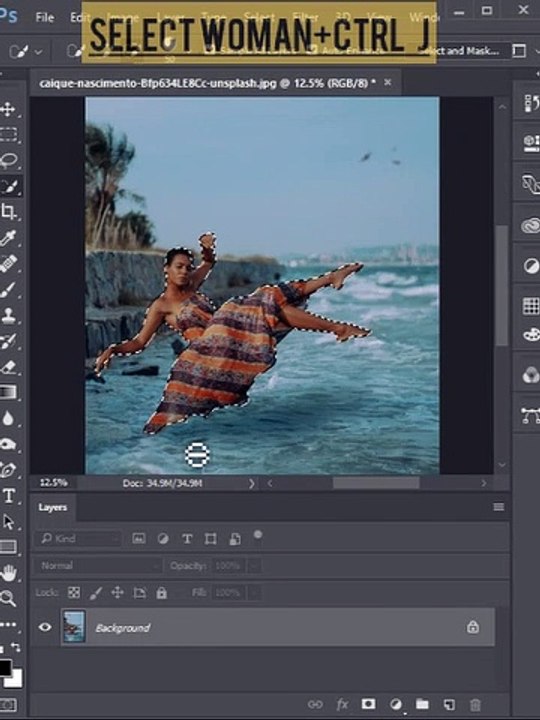Click the foreground color swatch
Screen dimensions: 540x720
click(5, 667)
